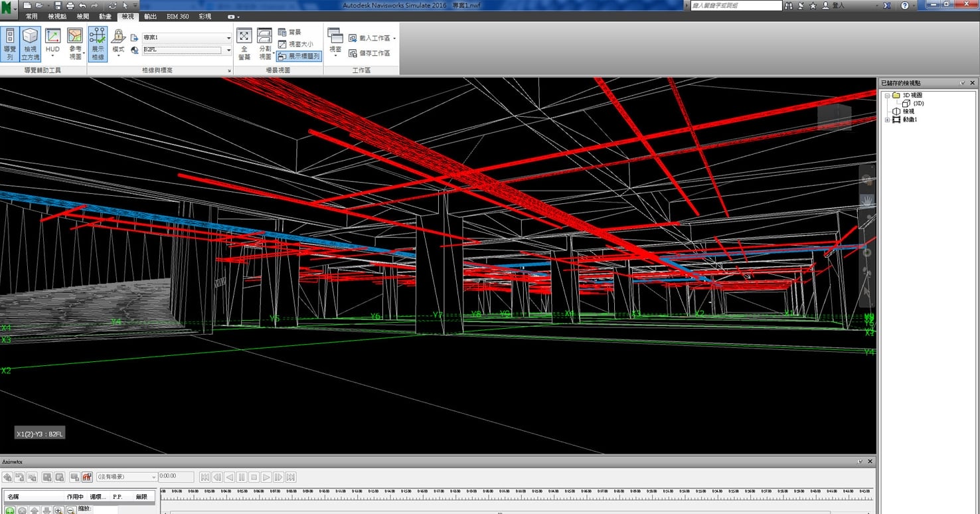Click the search keyword input field

point(736,5)
